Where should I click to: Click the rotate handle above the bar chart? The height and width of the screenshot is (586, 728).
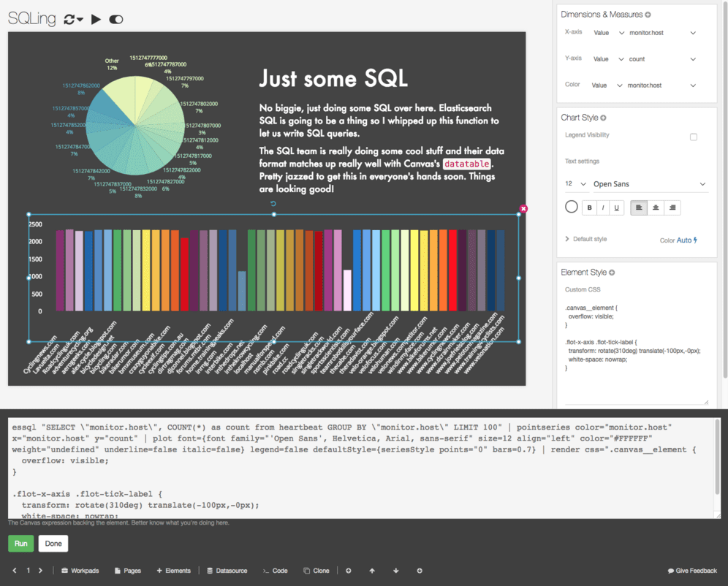[x=273, y=204]
